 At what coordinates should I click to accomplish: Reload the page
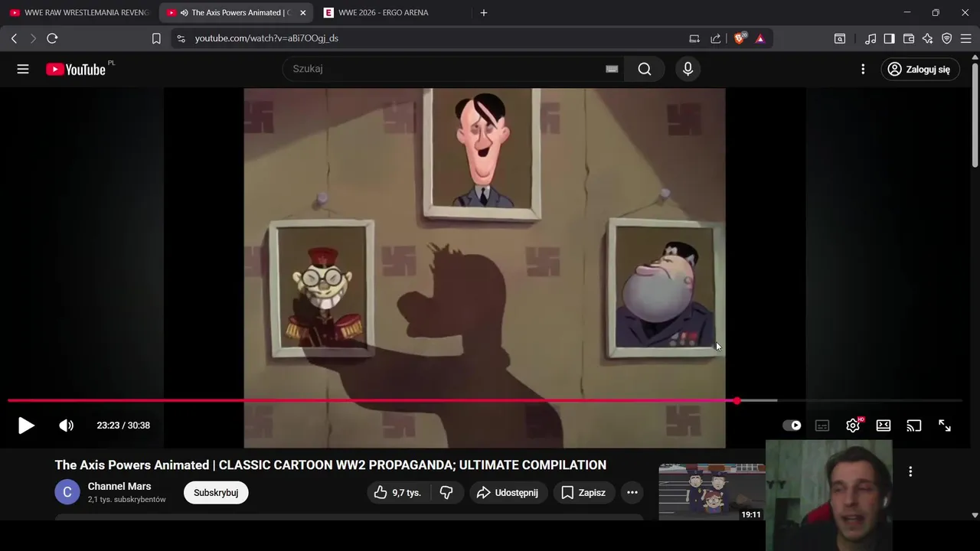(52, 38)
